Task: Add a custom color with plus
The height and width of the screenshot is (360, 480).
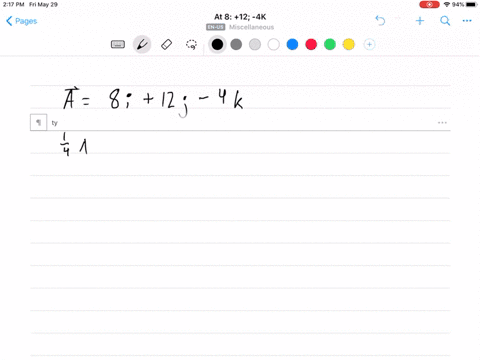Action: 369,44
